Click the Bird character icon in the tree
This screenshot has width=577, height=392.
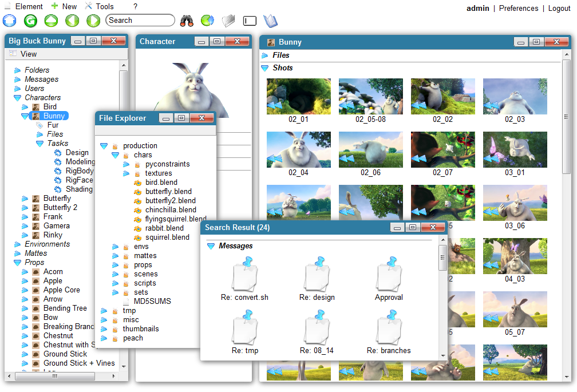click(x=35, y=107)
